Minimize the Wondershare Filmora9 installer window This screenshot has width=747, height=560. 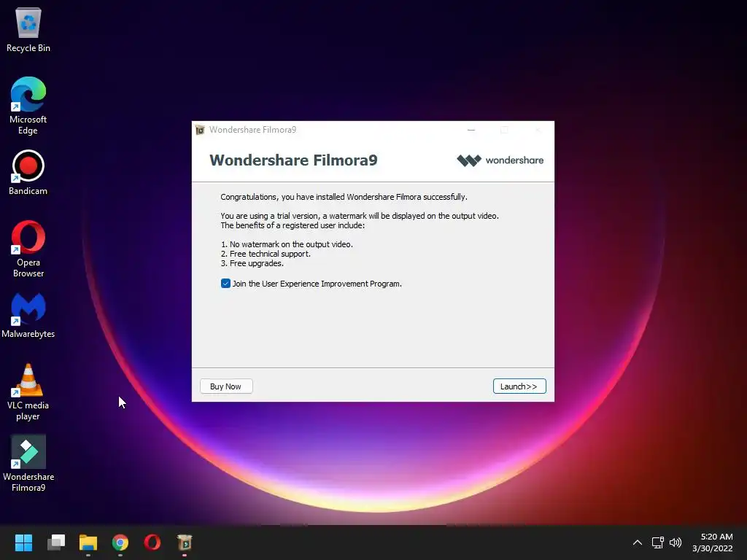point(471,130)
